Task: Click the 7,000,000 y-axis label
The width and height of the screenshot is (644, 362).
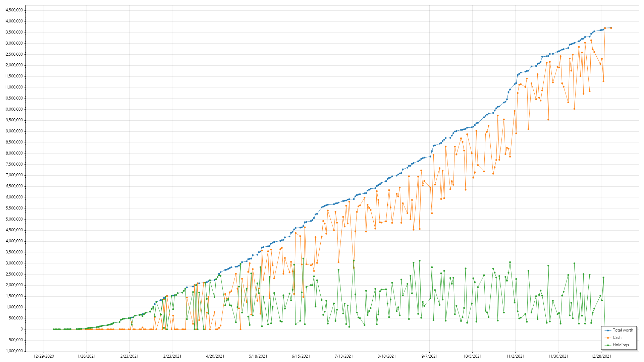Action: pos(14,175)
